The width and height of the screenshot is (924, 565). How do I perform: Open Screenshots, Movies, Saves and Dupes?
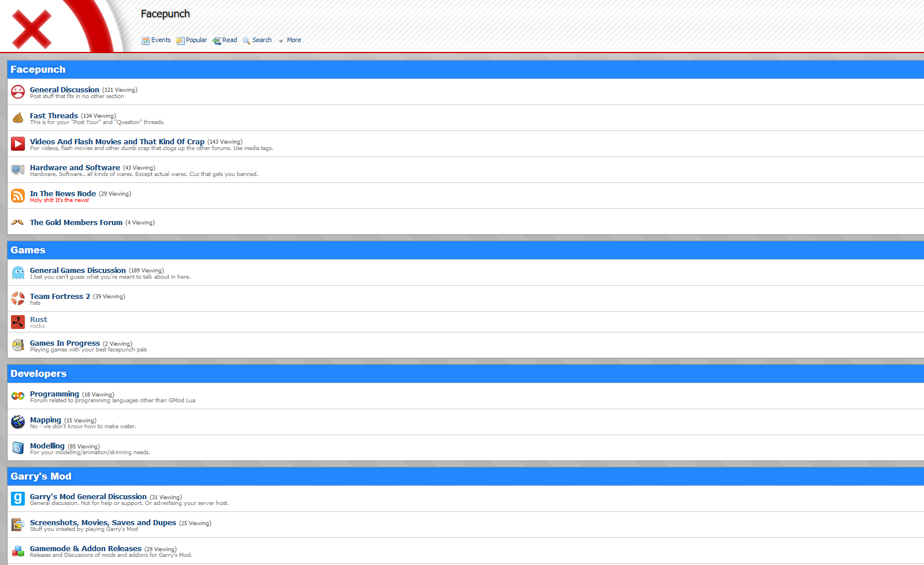[x=103, y=522]
